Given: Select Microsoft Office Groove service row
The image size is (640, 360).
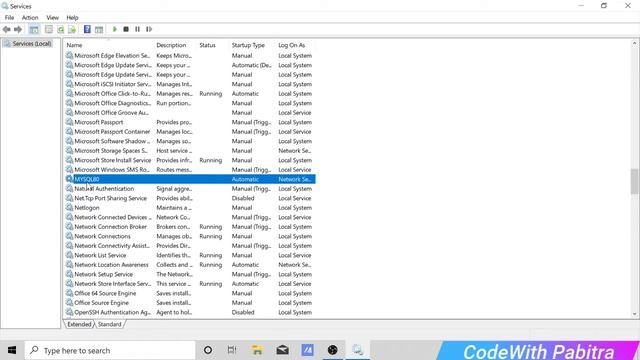Looking at the screenshot, I should 190,113.
